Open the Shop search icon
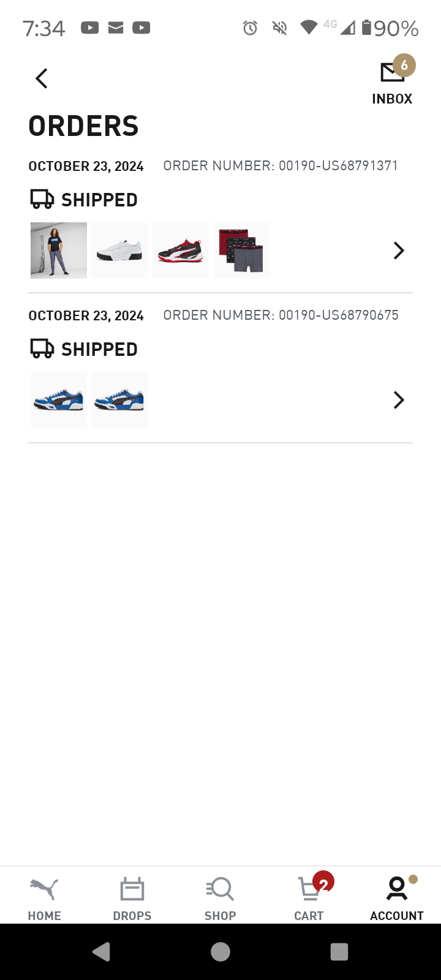The height and width of the screenshot is (980, 441). (x=221, y=889)
